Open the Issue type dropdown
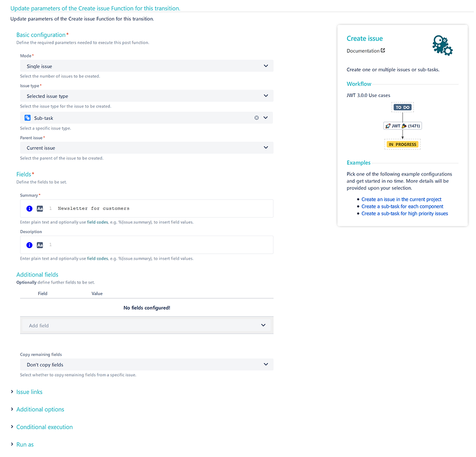This screenshot has height=457, width=476. [147, 96]
